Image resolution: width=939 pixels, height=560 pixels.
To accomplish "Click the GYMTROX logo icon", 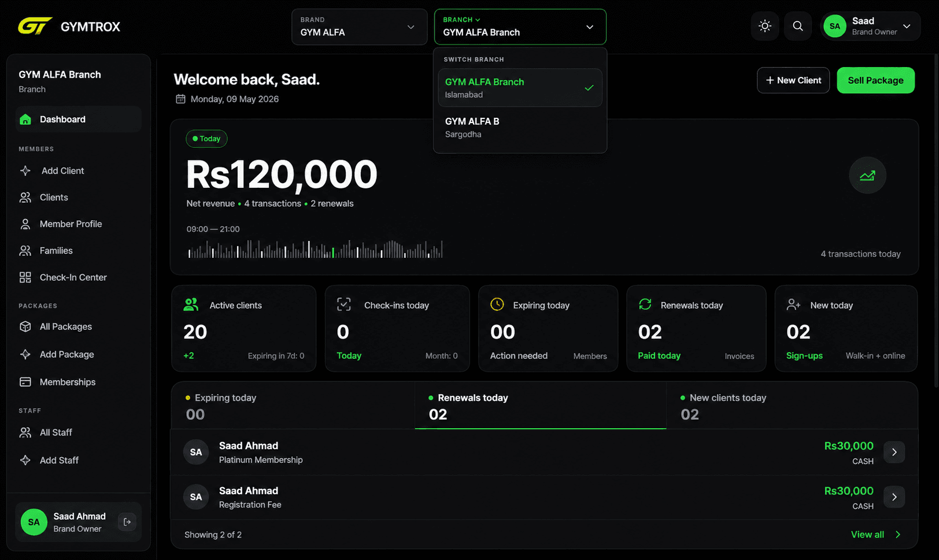I will pyautogui.click(x=35, y=26).
